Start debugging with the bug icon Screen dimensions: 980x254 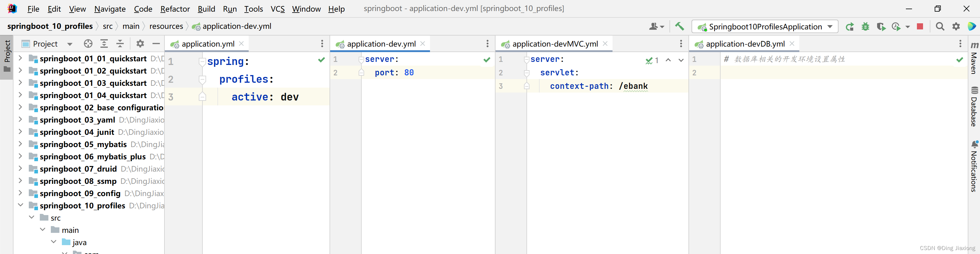pos(865,27)
